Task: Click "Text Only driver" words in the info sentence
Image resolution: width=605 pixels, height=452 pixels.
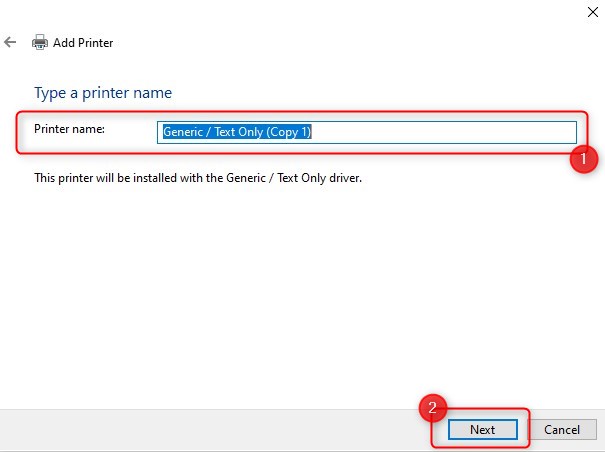Action: point(319,178)
